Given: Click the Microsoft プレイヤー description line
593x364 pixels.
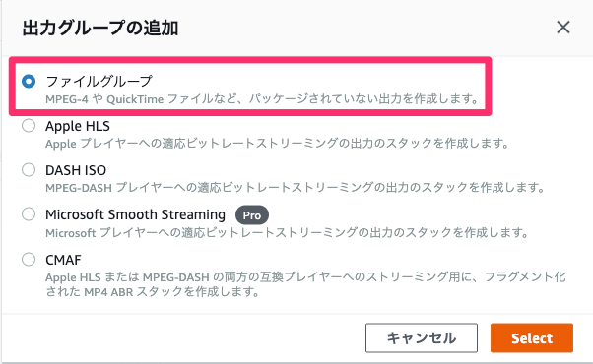Looking at the screenshot, I should (287, 232).
